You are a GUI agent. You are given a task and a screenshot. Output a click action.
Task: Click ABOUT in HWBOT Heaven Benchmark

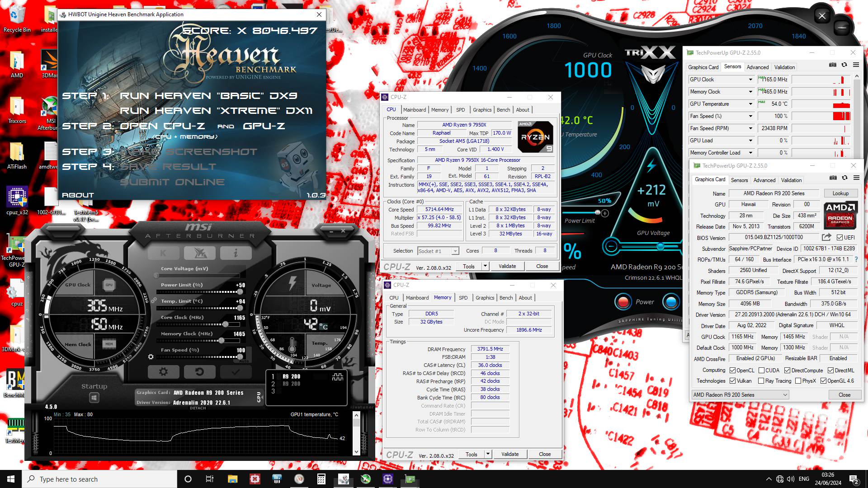coord(78,195)
